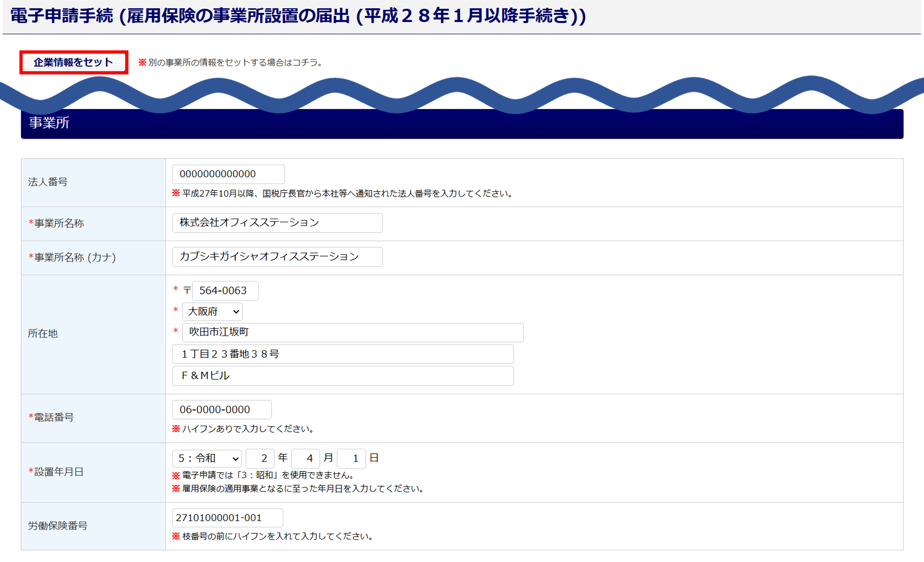Click the 事業所 section header bar
The height and width of the screenshot is (562, 924).
(x=462, y=123)
